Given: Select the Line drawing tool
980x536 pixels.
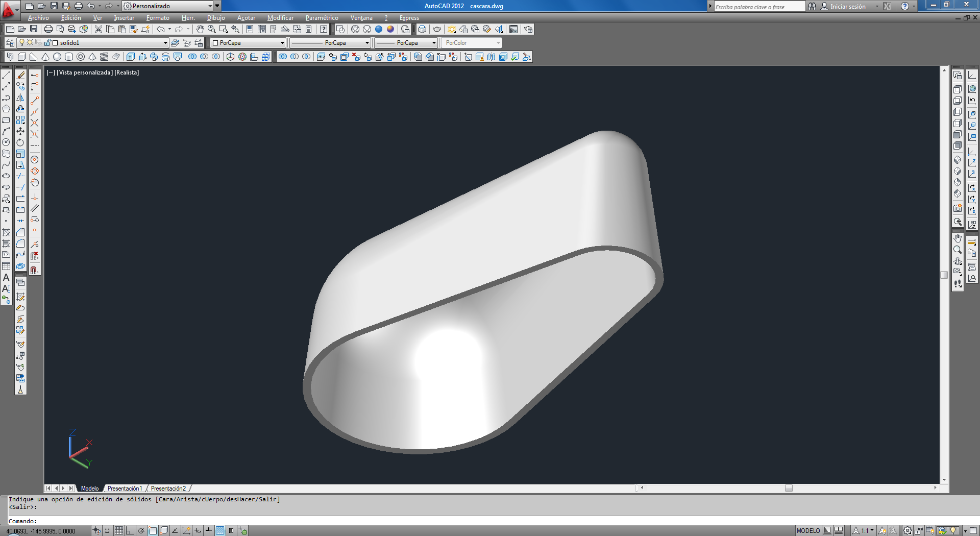Looking at the screenshot, I should (6, 75).
